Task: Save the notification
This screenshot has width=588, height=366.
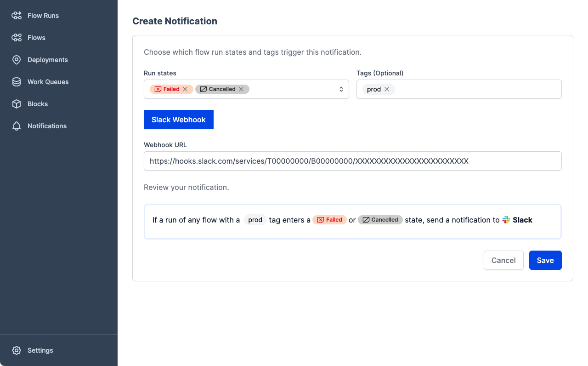Action: [x=545, y=260]
